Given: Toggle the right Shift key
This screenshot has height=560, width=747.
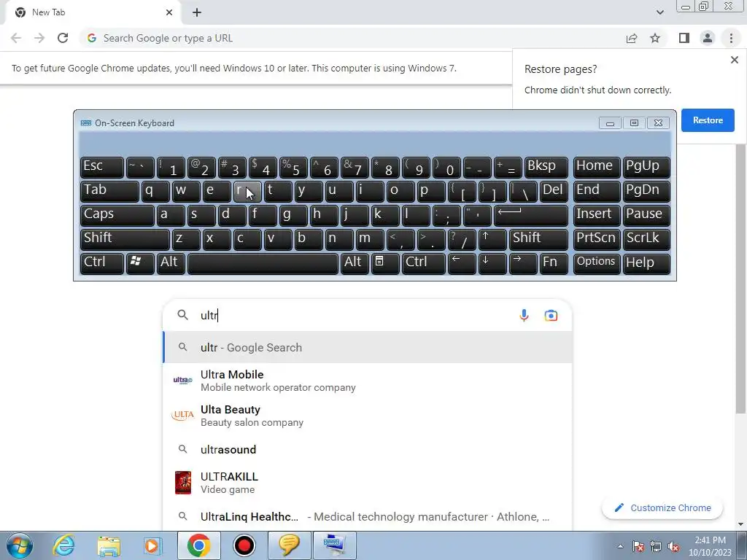Looking at the screenshot, I should click(x=539, y=238).
